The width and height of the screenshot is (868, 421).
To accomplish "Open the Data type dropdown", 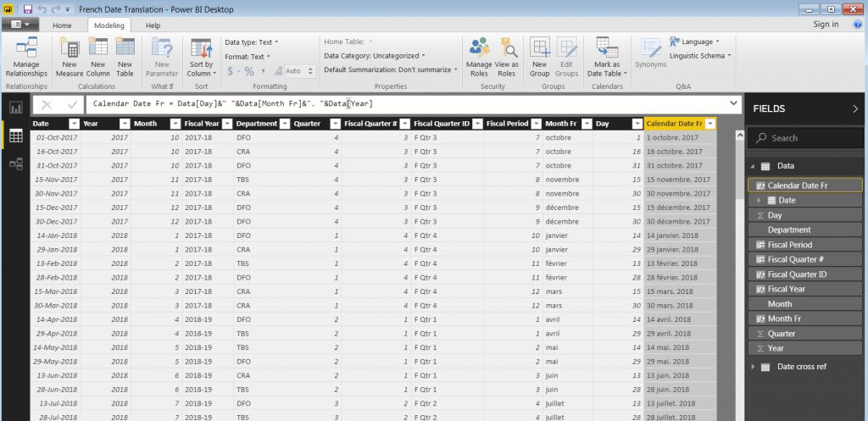I will pos(252,42).
